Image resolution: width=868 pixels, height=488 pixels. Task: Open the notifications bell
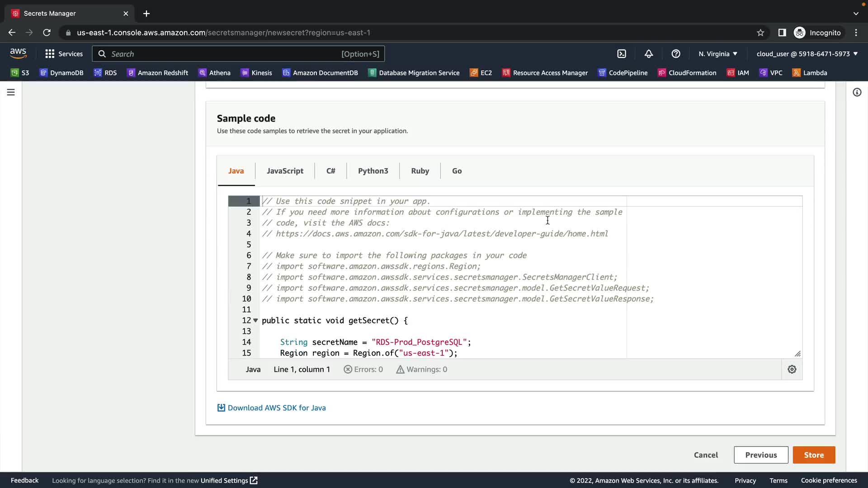click(649, 54)
